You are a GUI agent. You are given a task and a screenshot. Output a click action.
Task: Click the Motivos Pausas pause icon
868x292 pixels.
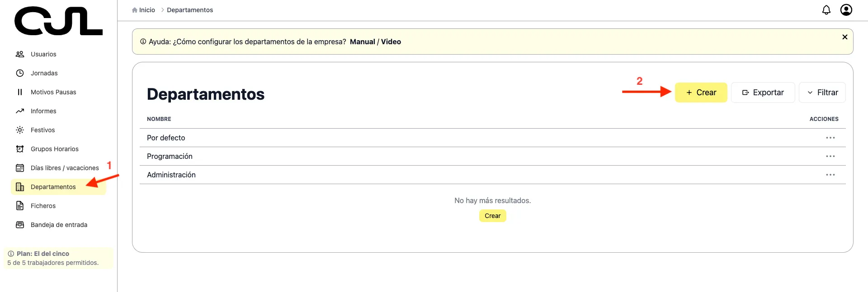pos(20,92)
